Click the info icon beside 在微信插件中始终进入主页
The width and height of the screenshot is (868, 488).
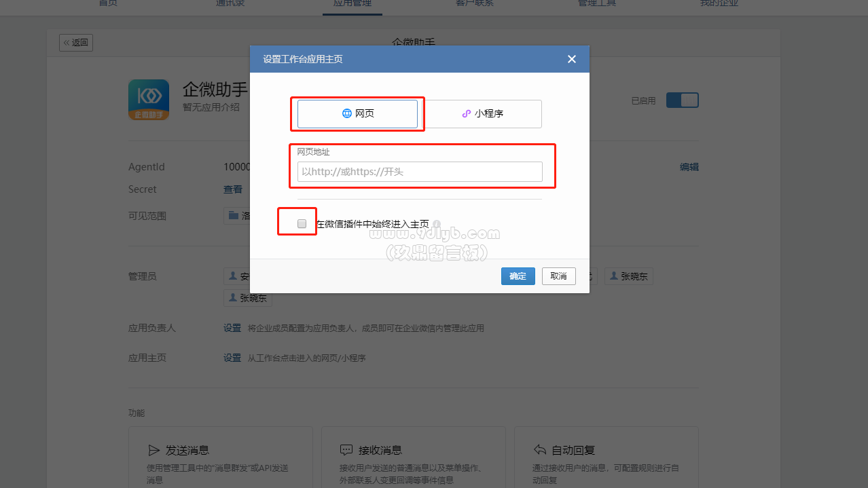tap(437, 224)
